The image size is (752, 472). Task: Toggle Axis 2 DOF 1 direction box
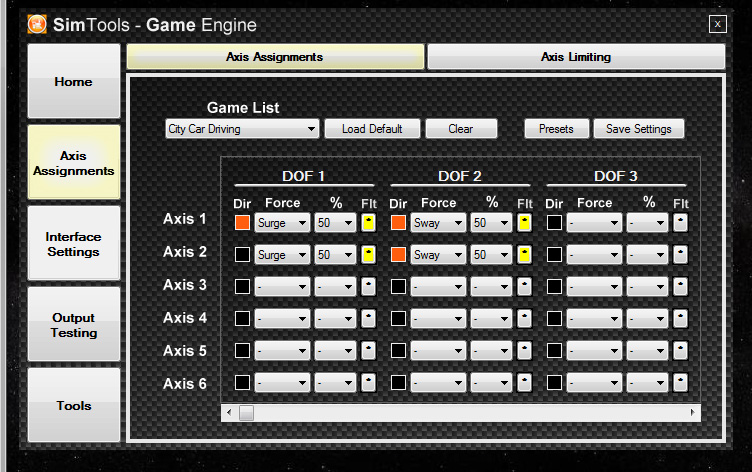coord(242,255)
